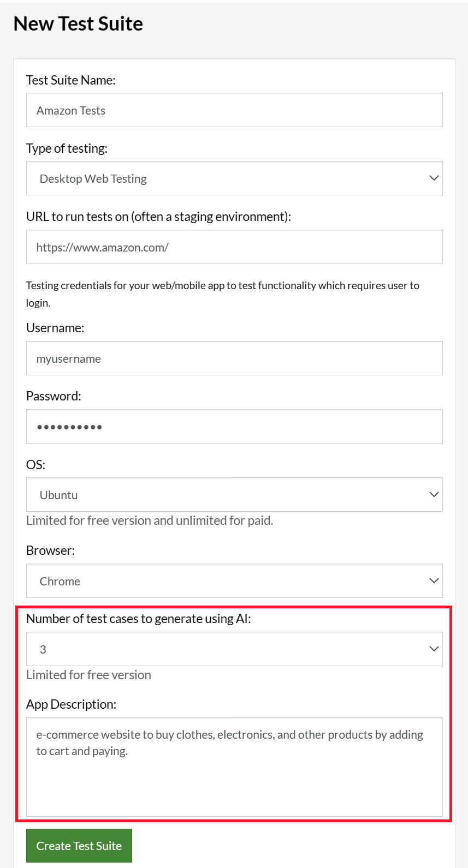Click the "Test Suite Name:" label
468x868 pixels.
(71, 80)
